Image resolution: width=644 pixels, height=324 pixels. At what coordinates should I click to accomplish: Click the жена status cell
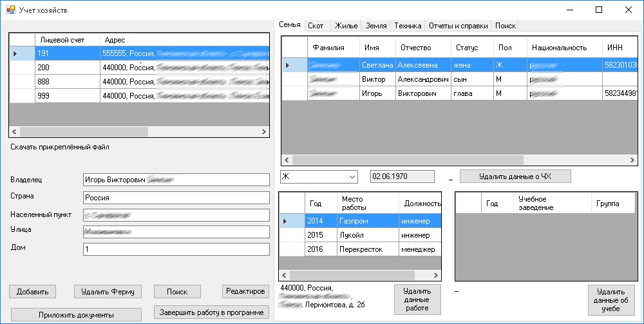point(472,65)
